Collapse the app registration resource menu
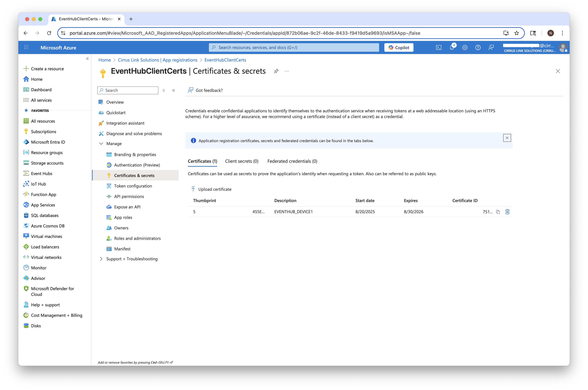This screenshot has height=390, width=588. tap(174, 90)
